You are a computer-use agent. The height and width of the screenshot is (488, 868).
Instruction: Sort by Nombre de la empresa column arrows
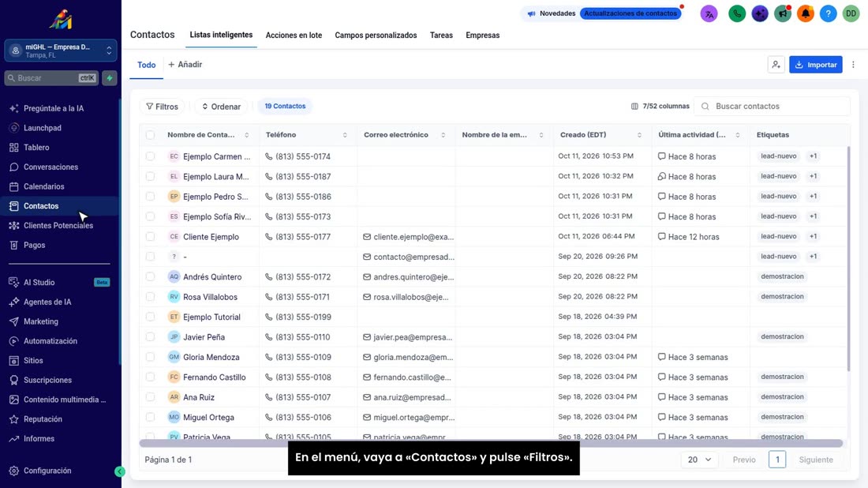pos(541,135)
